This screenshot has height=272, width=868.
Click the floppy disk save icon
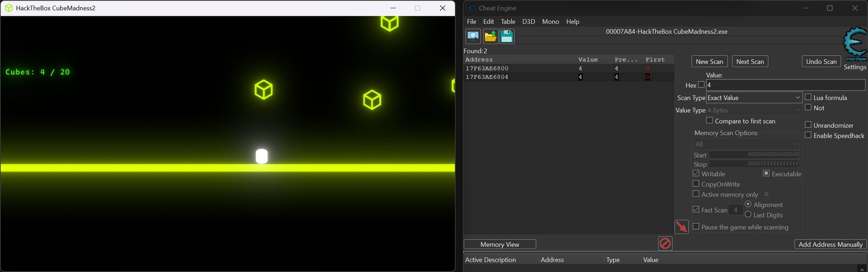[x=507, y=36]
